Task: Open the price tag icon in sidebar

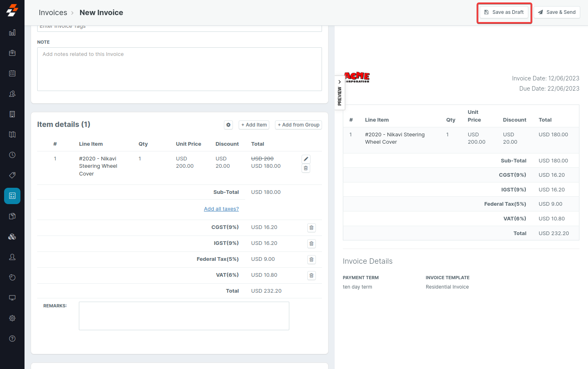Action: (12, 176)
